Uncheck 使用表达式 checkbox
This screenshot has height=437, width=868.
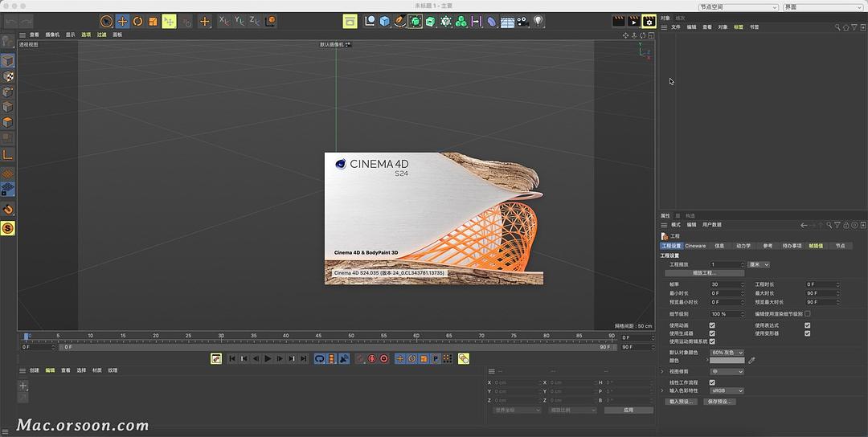tap(808, 326)
